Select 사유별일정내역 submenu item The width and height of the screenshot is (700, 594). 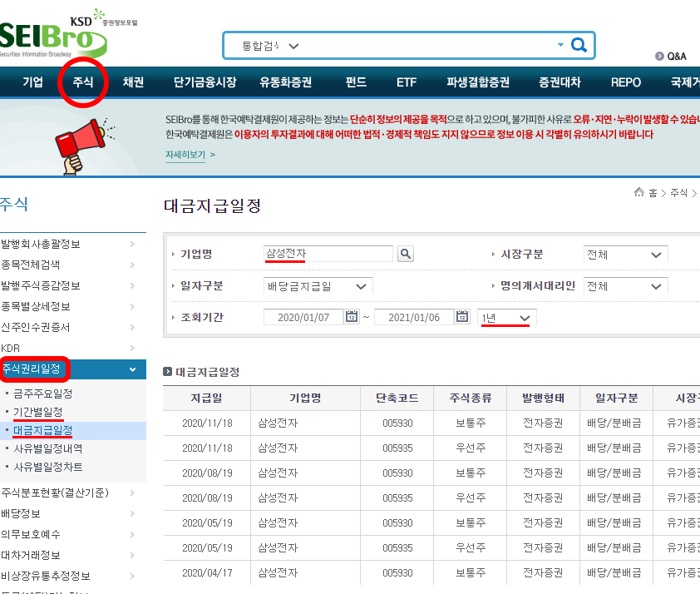[47, 449]
